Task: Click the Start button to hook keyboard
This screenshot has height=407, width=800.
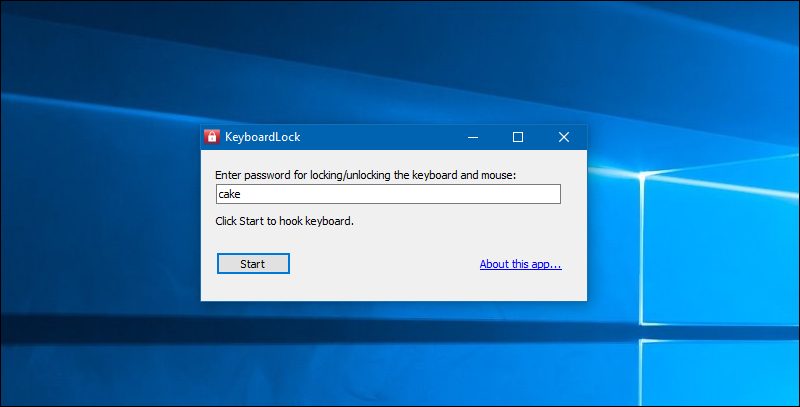Action: pos(253,264)
